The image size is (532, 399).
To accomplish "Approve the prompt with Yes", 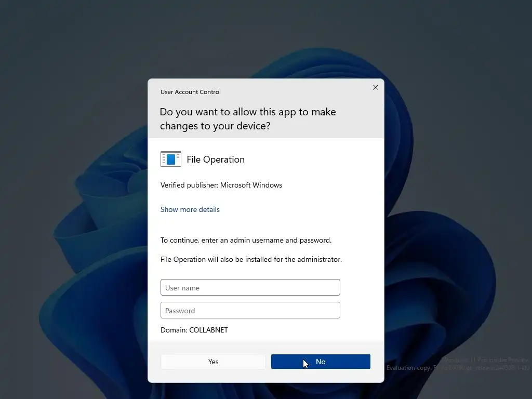I will (x=213, y=362).
